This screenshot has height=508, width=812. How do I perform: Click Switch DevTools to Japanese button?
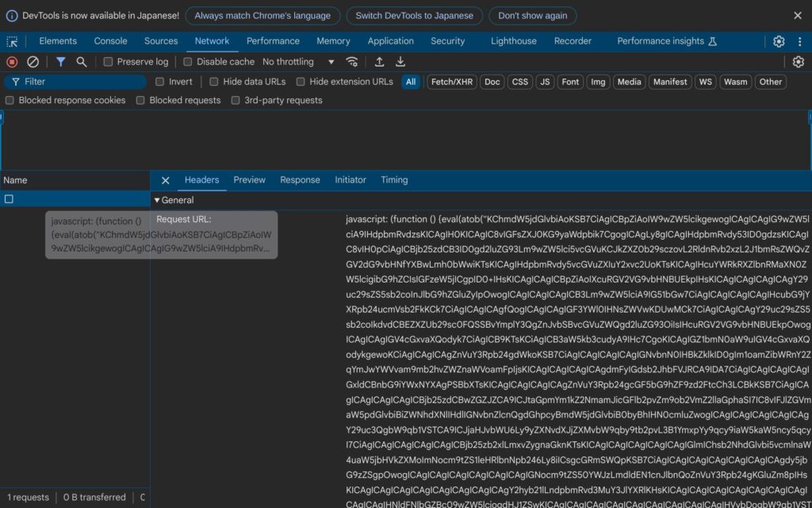pyautogui.click(x=414, y=16)
